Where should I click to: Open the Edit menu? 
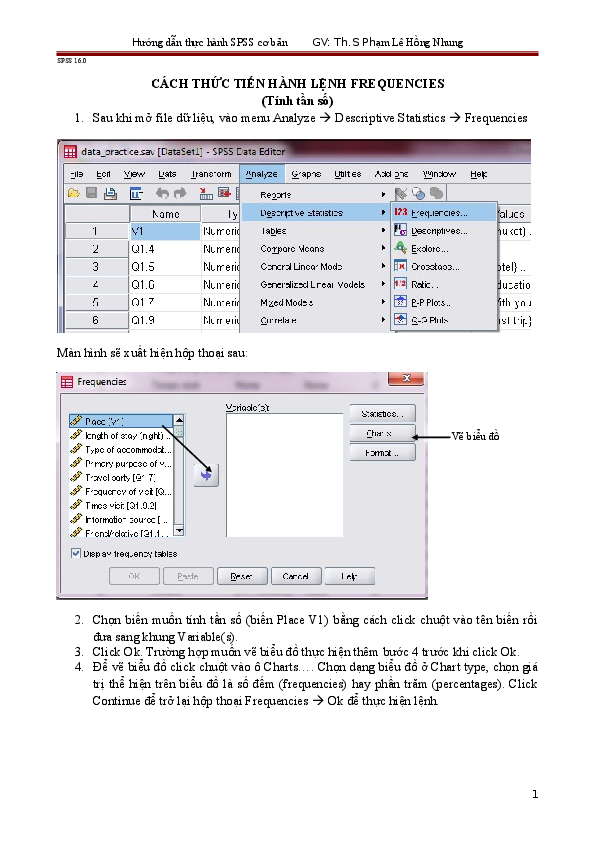click(103, 174)
